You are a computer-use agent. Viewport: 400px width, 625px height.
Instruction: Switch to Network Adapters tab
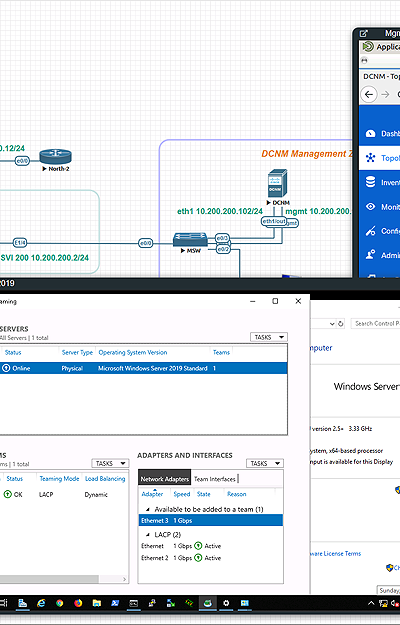click(165, 479)
